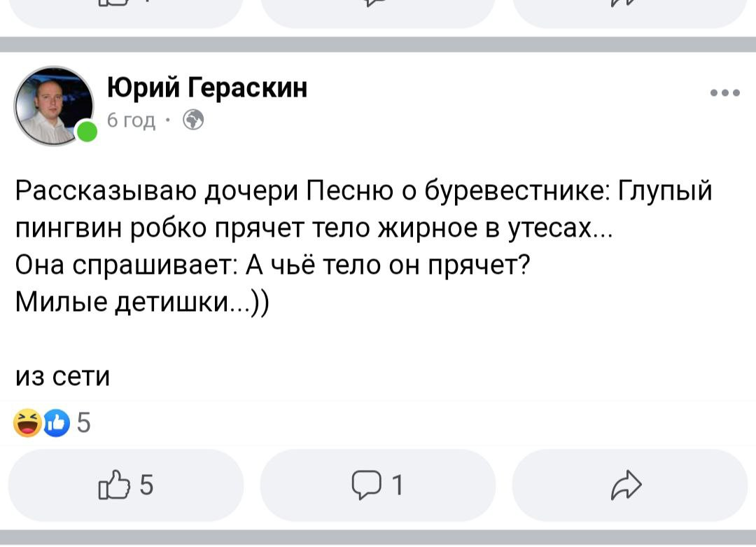
Task: Tap the "из сети" text line
Action: (63, 376)
